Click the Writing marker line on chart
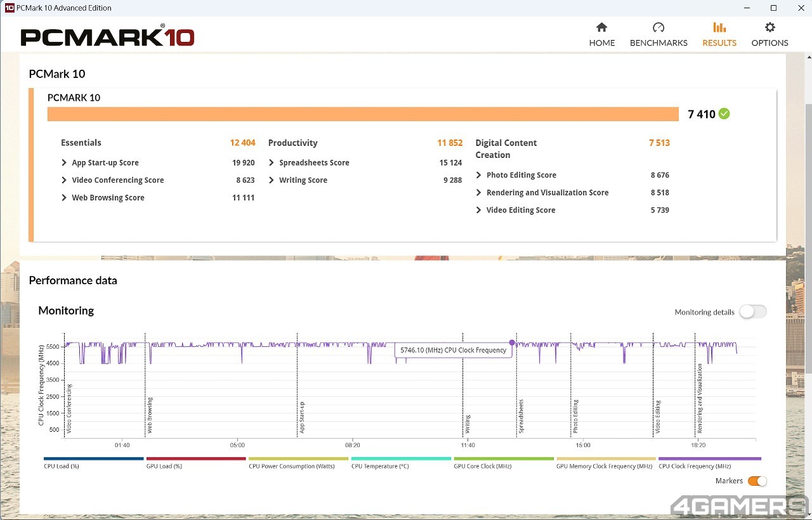812x520 pixels. (462, 385)
